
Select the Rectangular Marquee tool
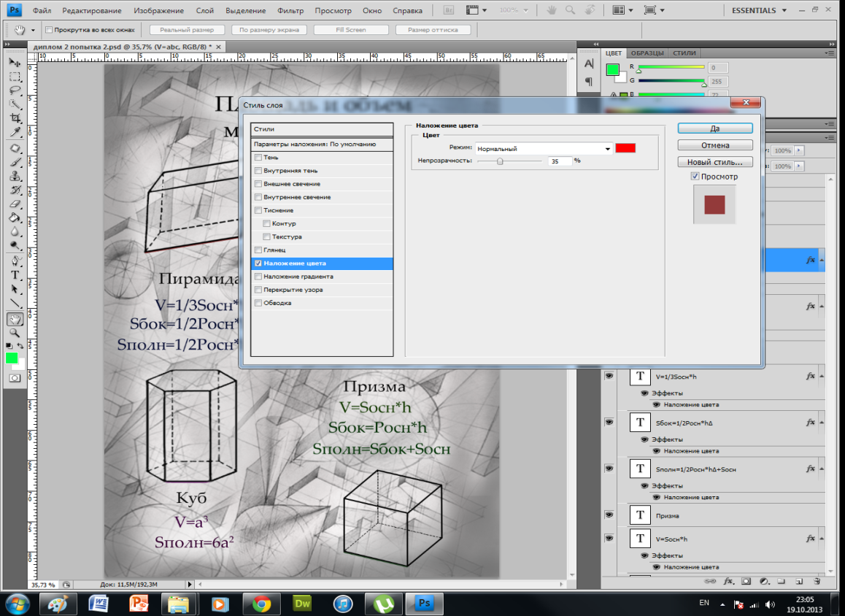(15, 77)
